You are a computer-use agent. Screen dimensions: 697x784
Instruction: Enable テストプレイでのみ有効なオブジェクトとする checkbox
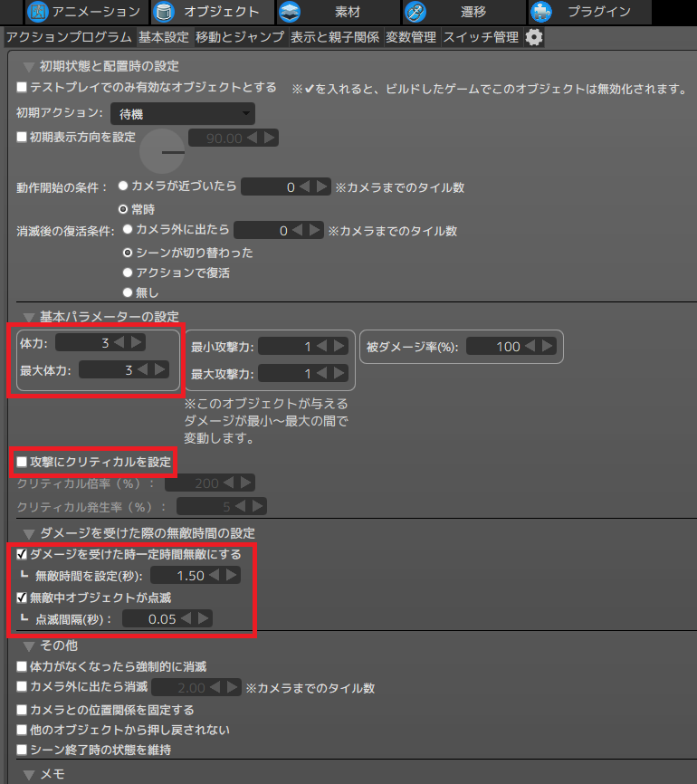(x=22, y=88)
